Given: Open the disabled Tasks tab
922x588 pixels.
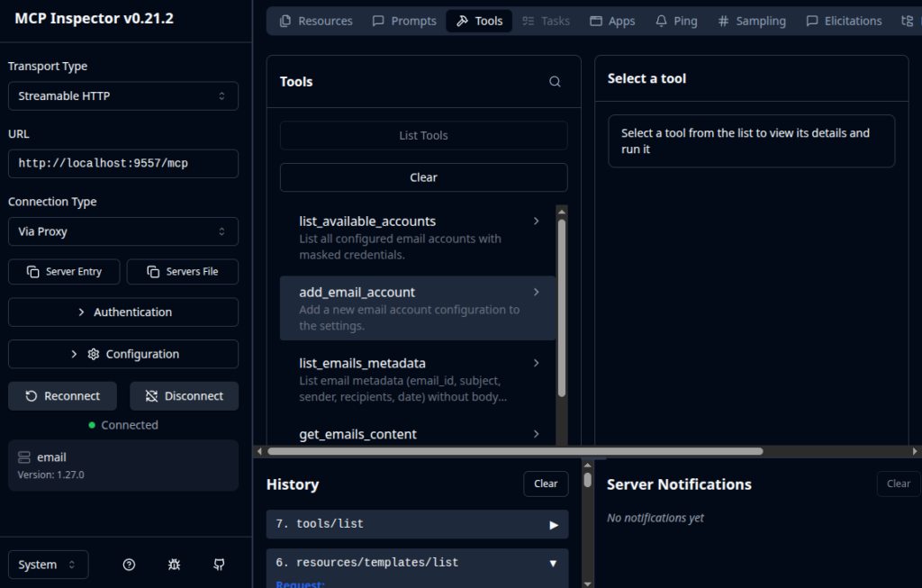Looking at the screenshot, I should [x=546, y=22].
